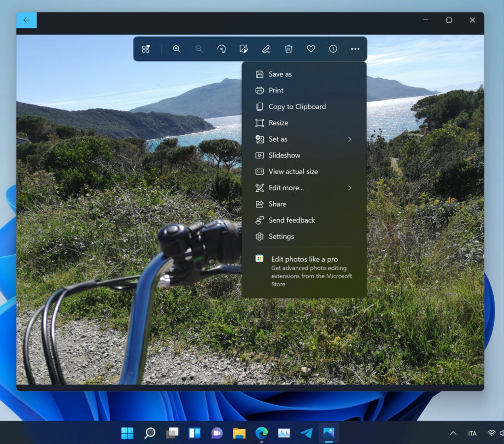
Task: Expand the Set as submenu
Action: pos(278,139)
